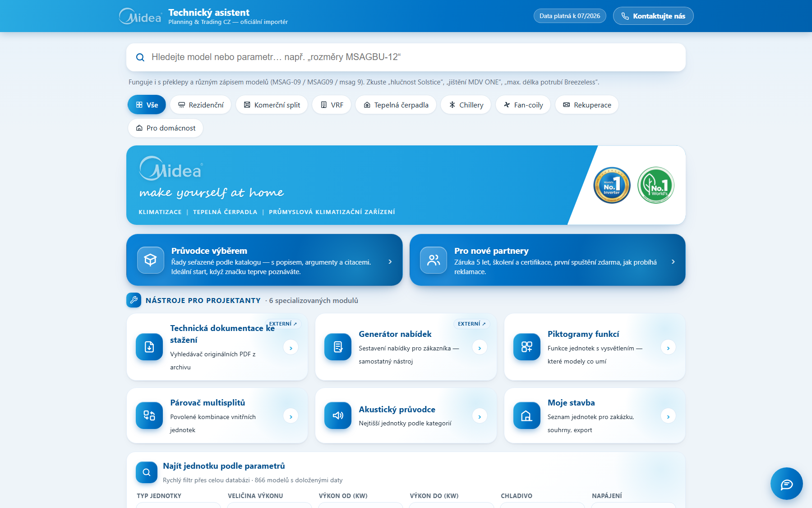Click the TEPELNÁ ČERPADLA banner text
The height and width of the screenshot is (508, 812).
click(x=225, y=212)
